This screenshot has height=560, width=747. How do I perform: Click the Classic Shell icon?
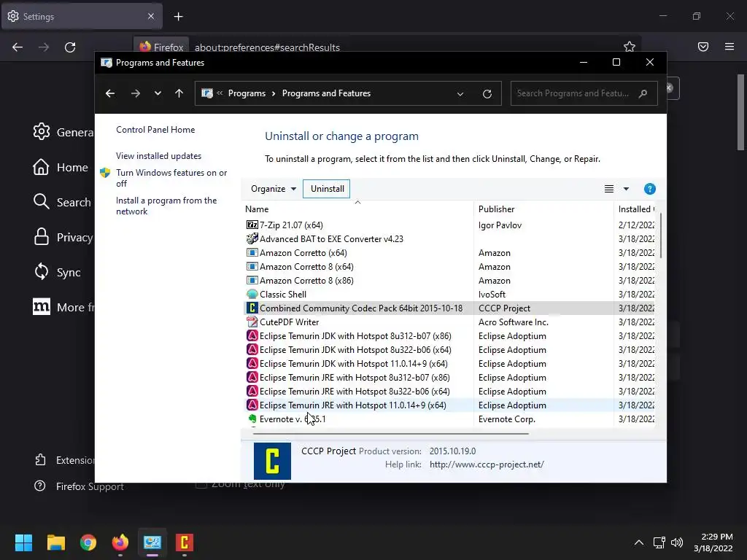(x=252, y=295)
